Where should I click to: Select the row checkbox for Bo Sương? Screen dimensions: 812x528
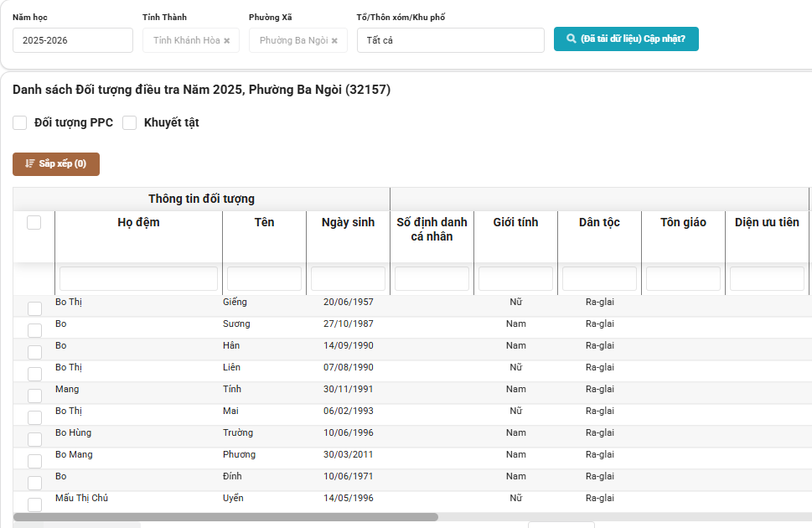click(x=34, y=330)
